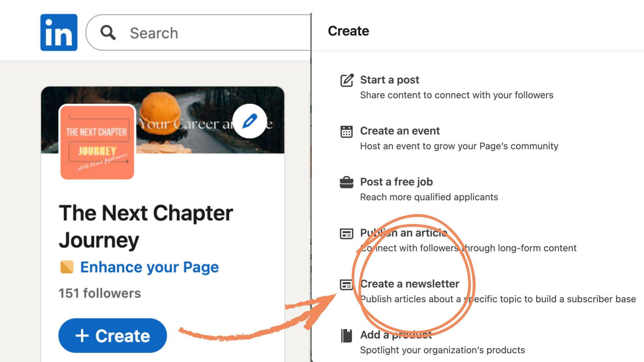Viewport: 644px width, 362px height.
Task: Click the Create an event calendar icon
Action: tap(346, 131)
